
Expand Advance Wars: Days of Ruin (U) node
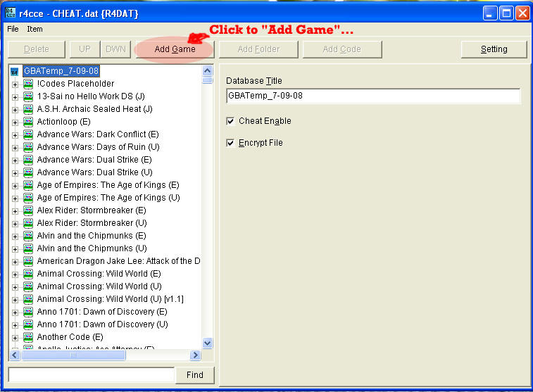tap(15, 148)
